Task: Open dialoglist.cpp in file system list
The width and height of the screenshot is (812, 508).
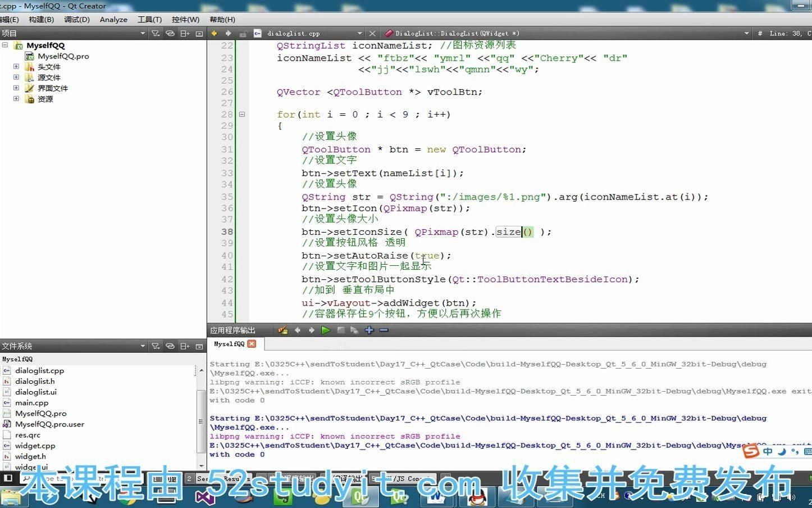Action: coord(39,371)
